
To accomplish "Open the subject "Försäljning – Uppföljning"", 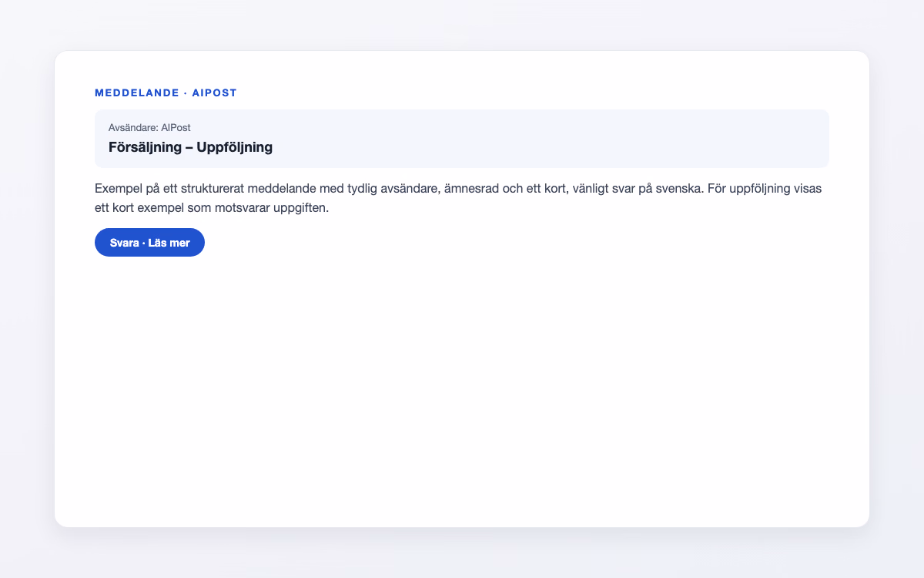I will 190,147.
